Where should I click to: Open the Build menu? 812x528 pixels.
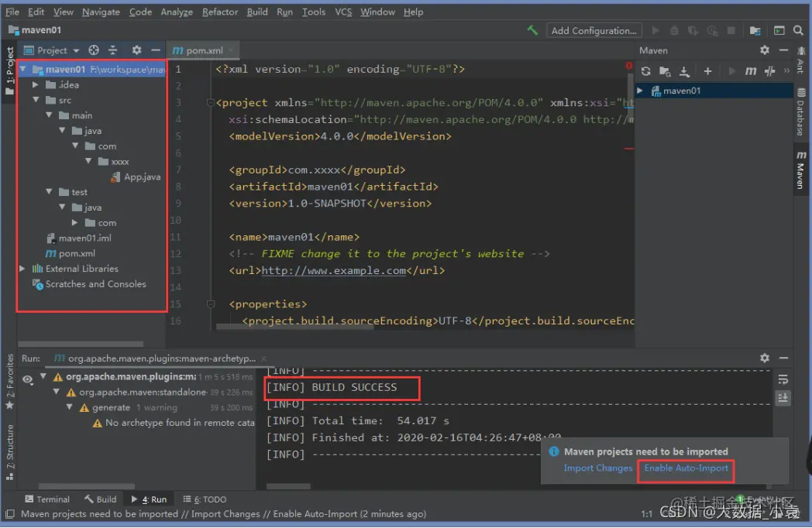tap(257, 12)
